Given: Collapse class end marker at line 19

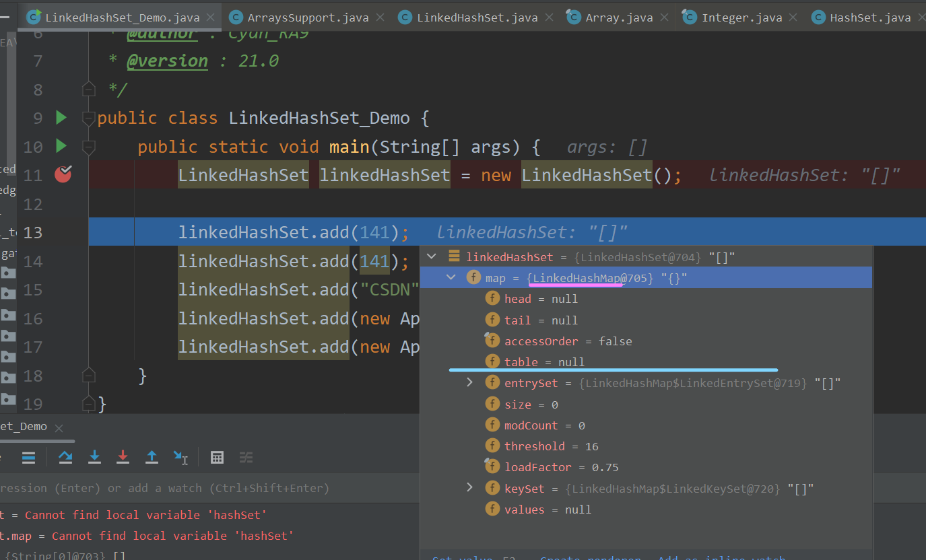Looking at the screenshot, I should pos(88,404).
